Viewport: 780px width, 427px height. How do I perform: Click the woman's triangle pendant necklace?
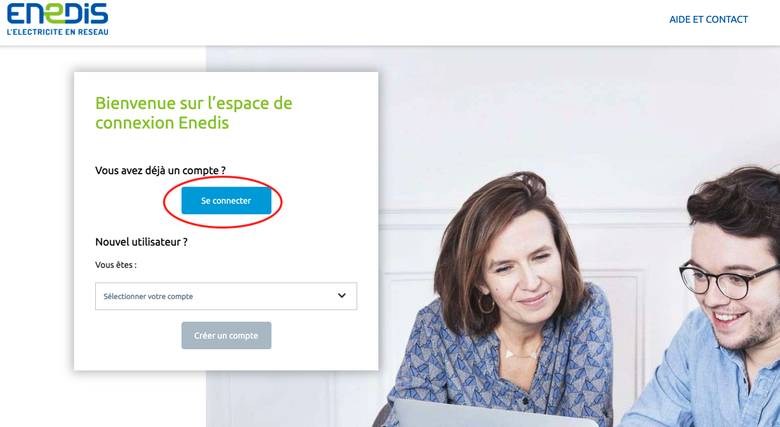[520, 354]
